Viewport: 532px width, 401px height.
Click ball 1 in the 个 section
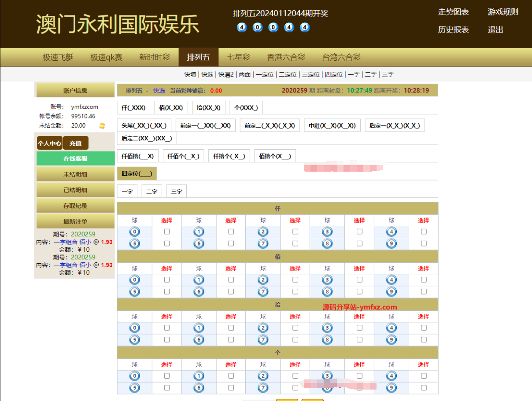pos(199,376)
